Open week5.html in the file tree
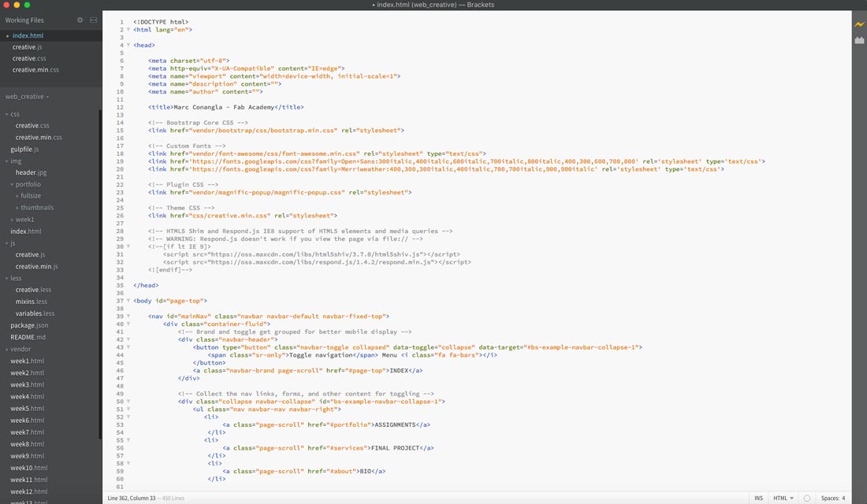The width and height of the screenshot is (867, 504). [x=27, y=409]
